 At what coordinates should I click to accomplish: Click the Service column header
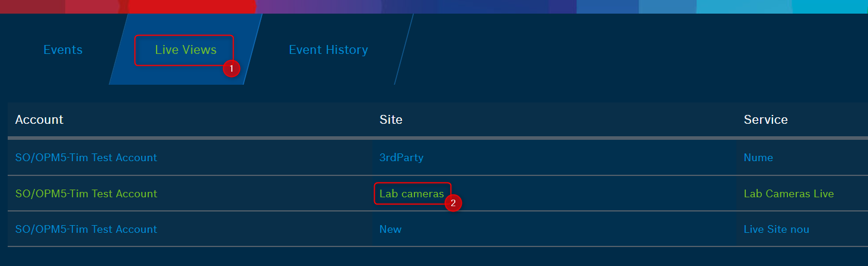[765, 120]
